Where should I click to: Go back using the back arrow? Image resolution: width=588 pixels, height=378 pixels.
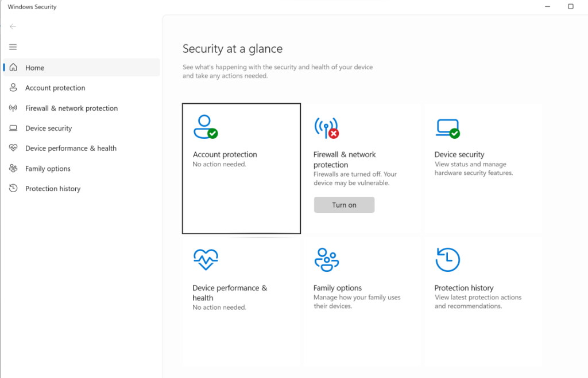13,26
